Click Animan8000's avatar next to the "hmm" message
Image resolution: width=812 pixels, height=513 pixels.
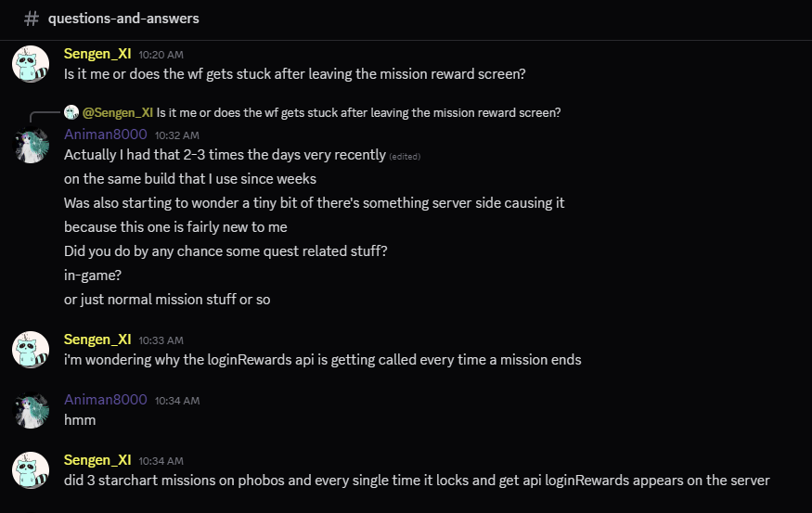click(30, 409)
